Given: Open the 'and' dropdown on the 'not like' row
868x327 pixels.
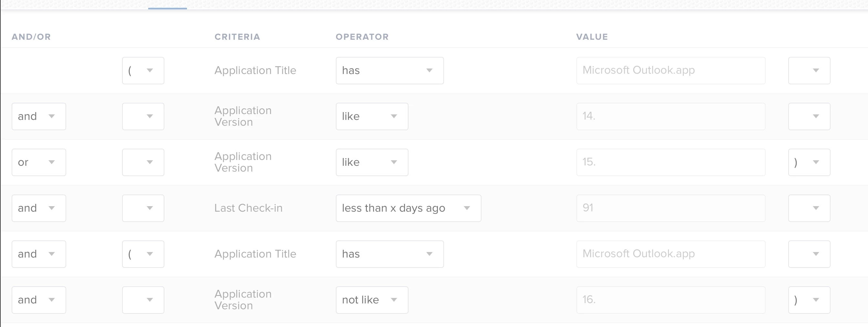Looking at the screenshot, I should (39, 300).
